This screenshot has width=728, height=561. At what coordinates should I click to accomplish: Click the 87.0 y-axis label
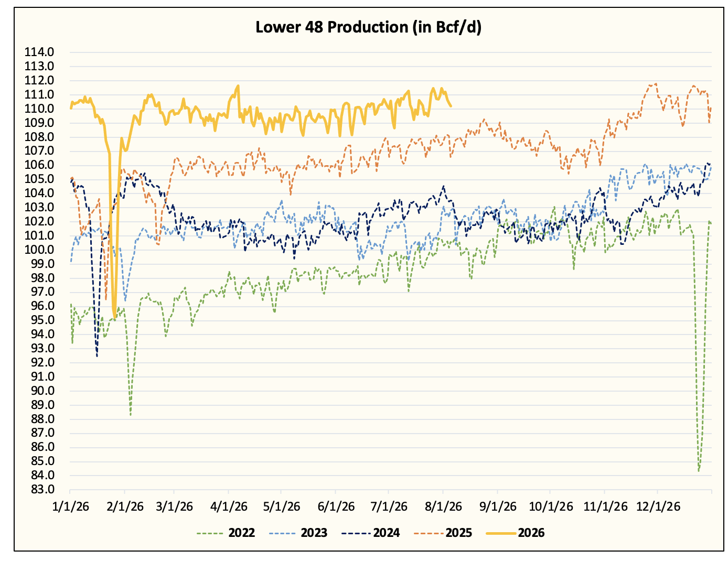coord(42,433)
